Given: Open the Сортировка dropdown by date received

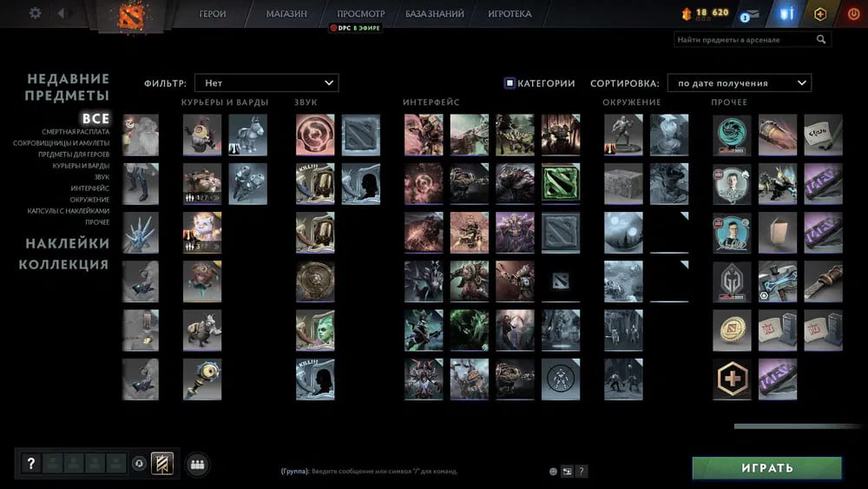Looking at the screenshot, I should (x=739, y=83).
